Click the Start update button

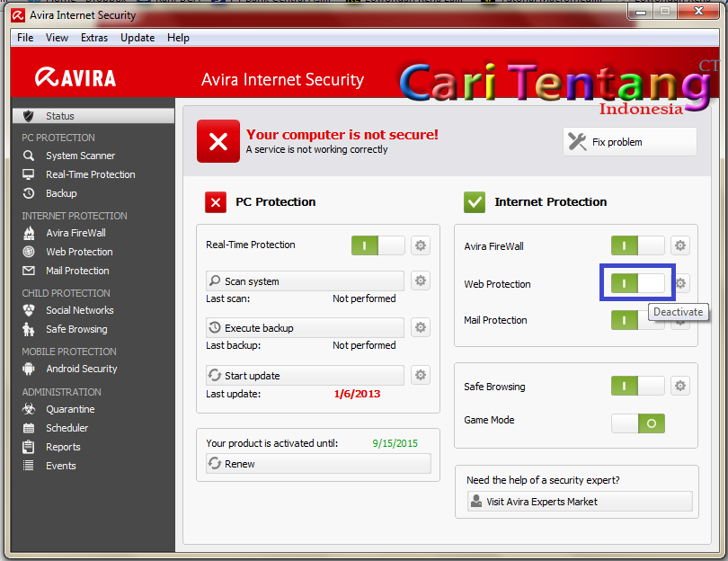[x=305, y=375]
